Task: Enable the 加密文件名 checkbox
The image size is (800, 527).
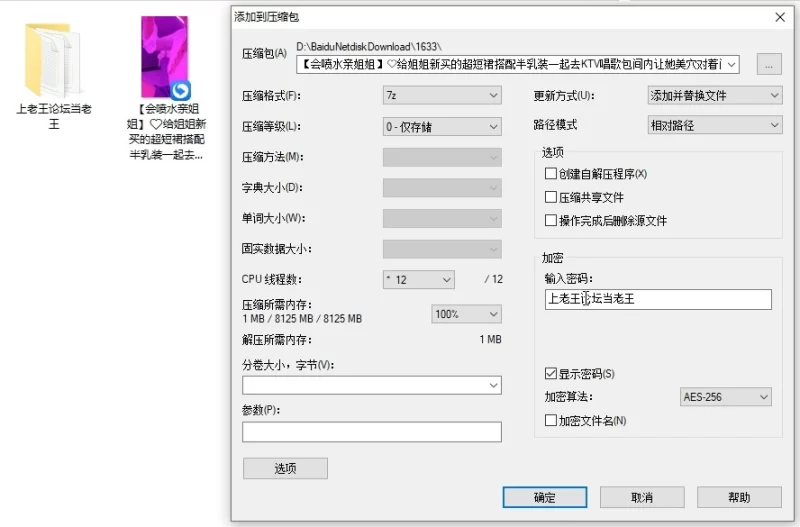Action: click(x=551, y=421)
